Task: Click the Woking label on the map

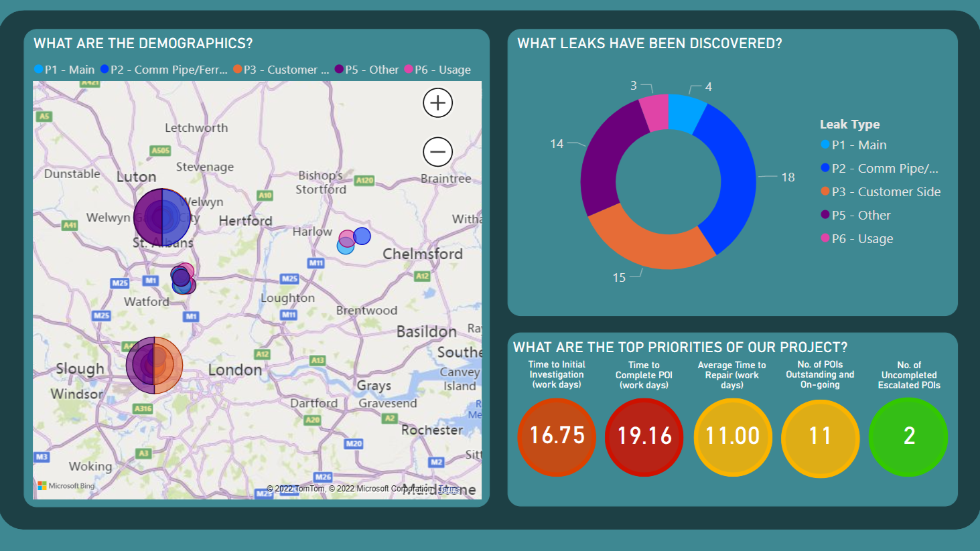Action: pyautogui.click(x=90, y=467)
